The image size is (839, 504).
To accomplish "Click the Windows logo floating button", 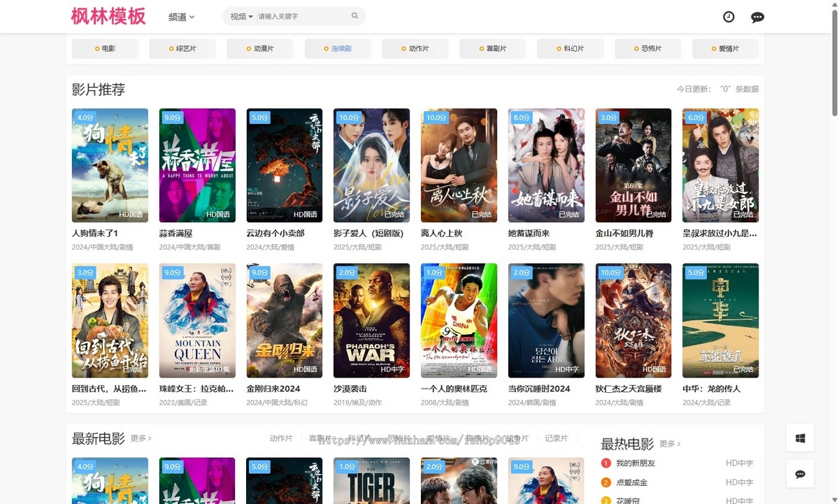I will [x=800, y=438].
